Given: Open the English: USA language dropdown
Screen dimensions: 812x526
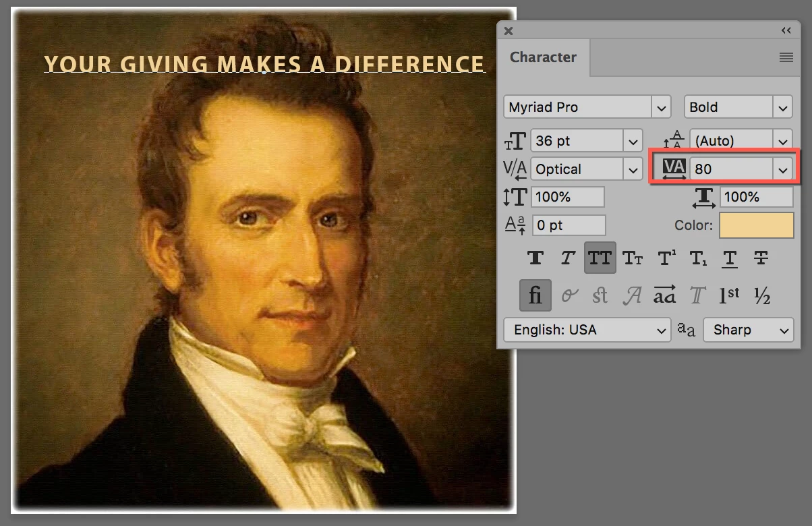Looking at the screenshot, I should tap(587, 330).
